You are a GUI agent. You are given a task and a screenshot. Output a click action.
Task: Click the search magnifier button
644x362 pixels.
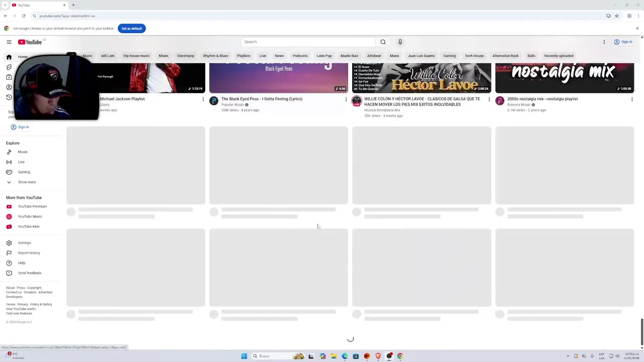(383, 42)
